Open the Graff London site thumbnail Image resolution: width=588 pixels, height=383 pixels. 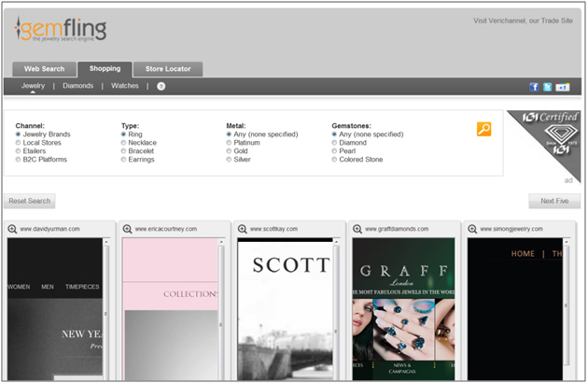(x=403, y=309)
